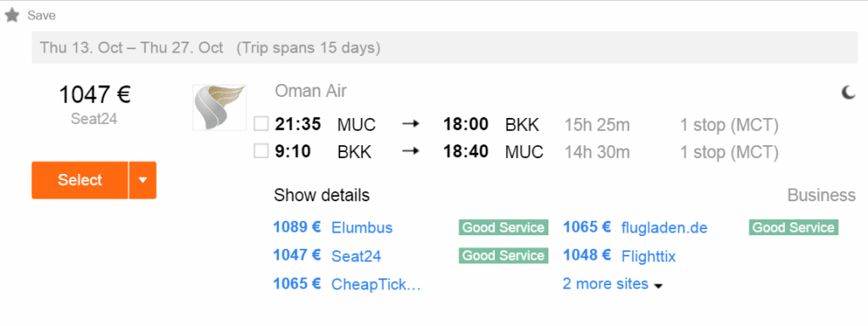Click the star Save icon
The image size is (868, 326).
tap(12, 15)
